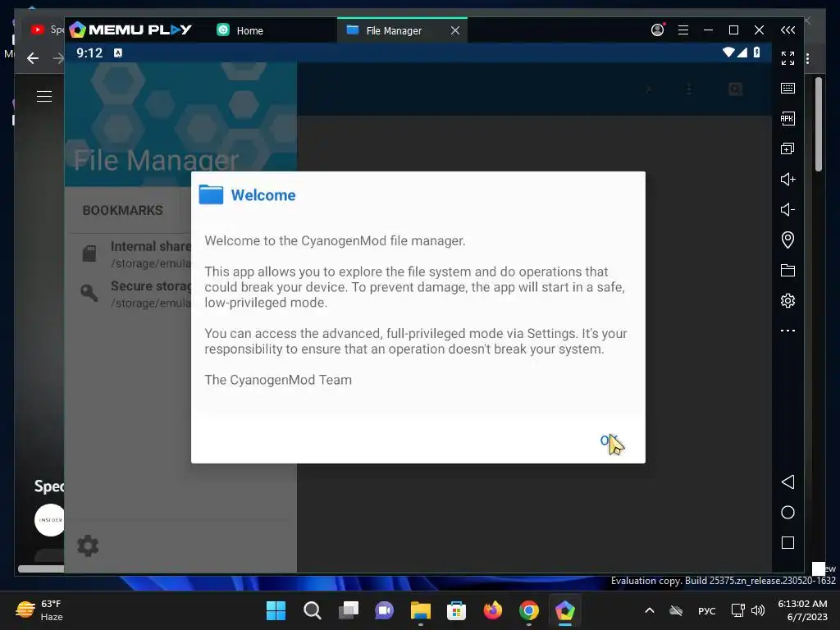Click the browser back arrow behind MEmu
Viewport: 840px width, 630px height.
point(33,58)
